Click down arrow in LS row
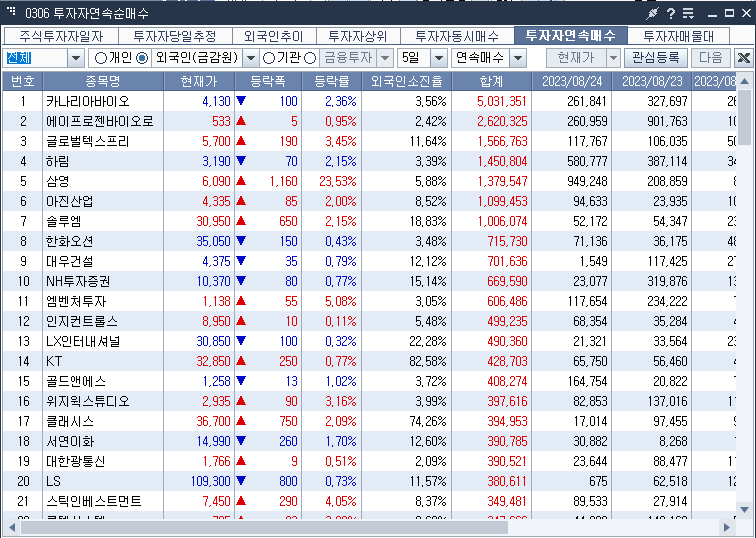 241,481
